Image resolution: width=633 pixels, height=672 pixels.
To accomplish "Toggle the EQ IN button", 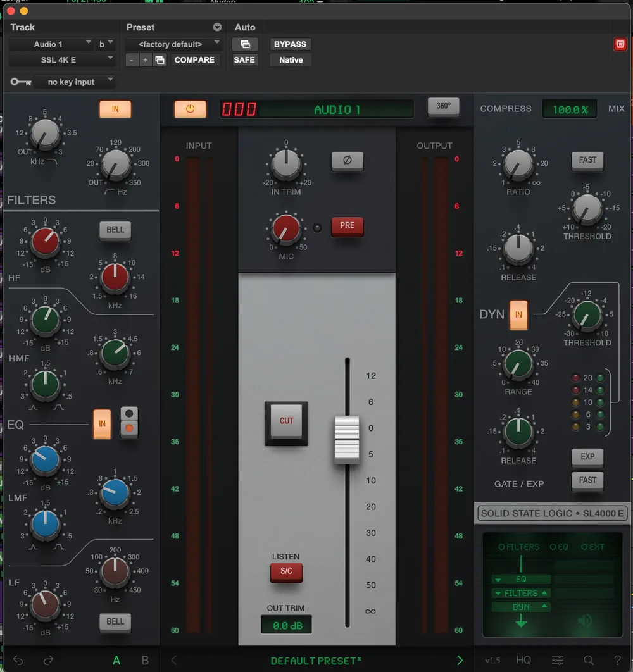I will [102, 424].
